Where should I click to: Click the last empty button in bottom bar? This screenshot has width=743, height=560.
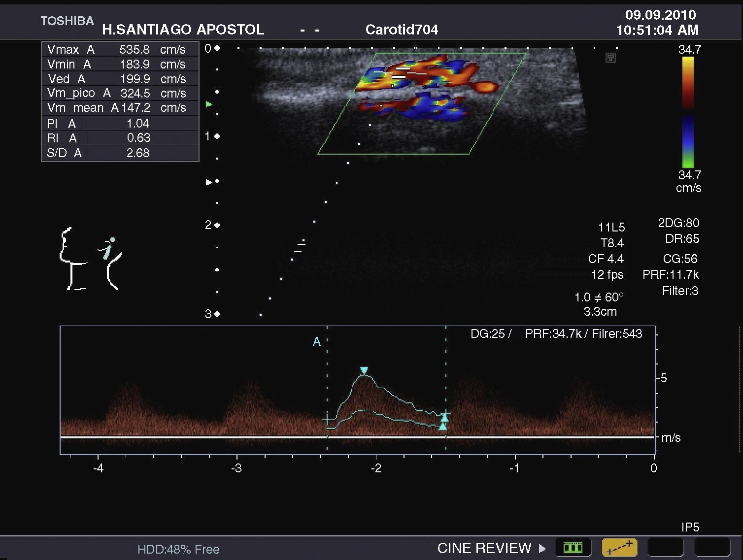pyautogui.click(x=711, y=548)
